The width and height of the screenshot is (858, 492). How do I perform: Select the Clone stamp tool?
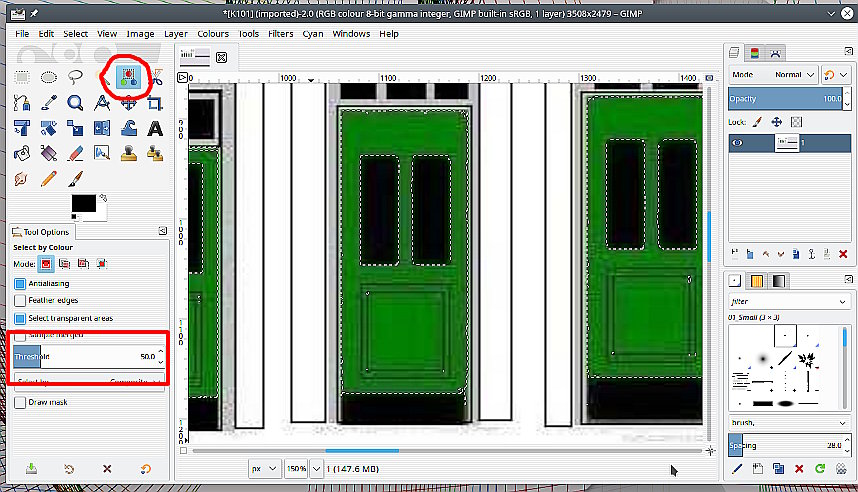(x=129, y=153)
